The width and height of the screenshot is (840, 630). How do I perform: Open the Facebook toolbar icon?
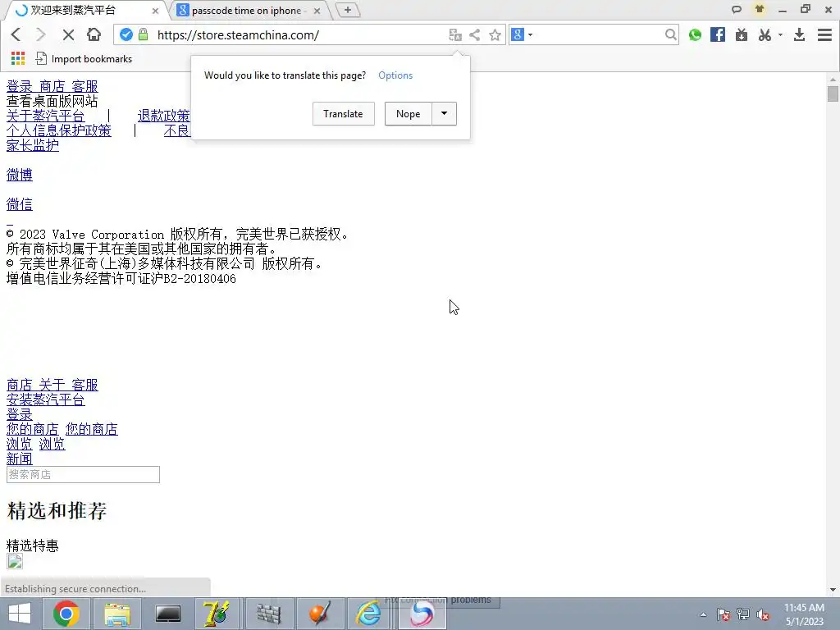[718, 34]
